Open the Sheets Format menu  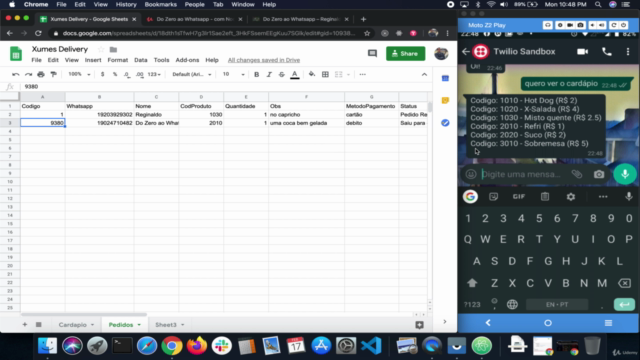[118, 60]
